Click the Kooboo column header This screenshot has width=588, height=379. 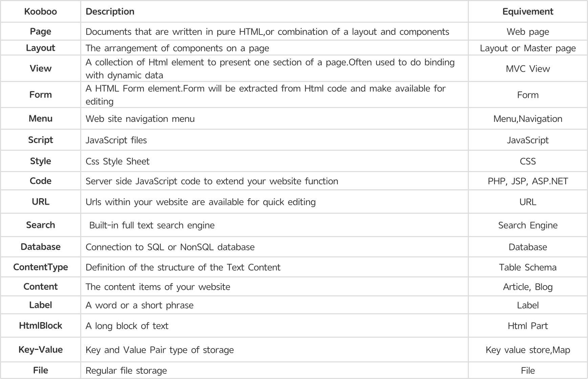click(41, 12)
